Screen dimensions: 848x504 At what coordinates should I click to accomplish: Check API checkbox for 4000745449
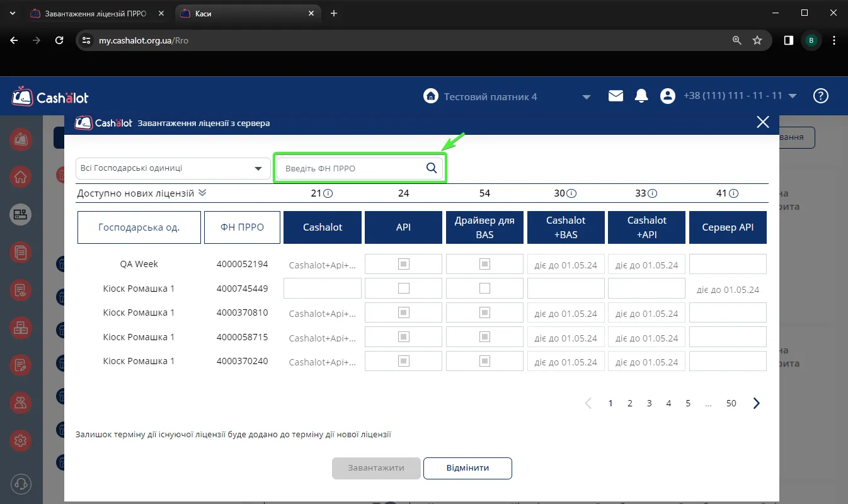(x=403, y=288)
